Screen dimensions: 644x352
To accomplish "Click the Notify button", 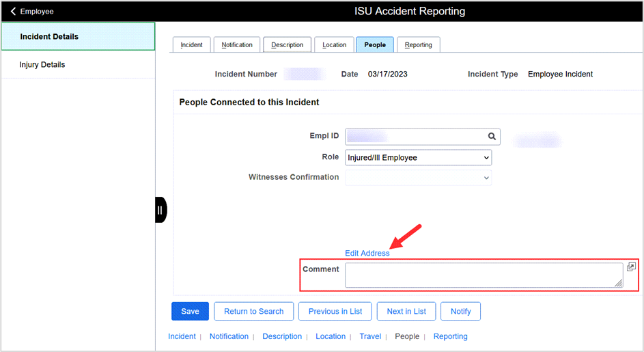I will click(460, 311).
